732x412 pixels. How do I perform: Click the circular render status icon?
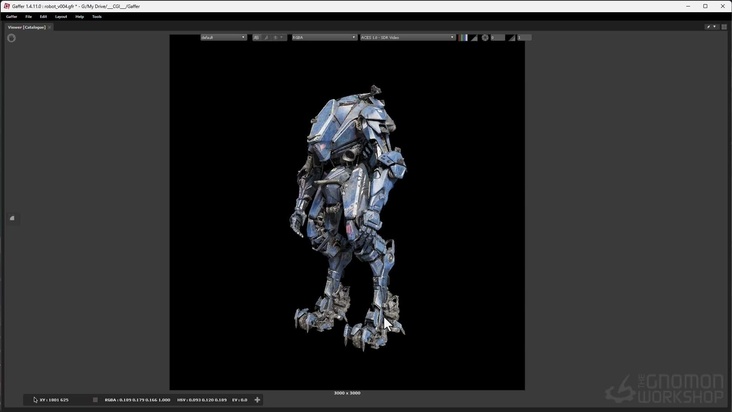[x=12, y=38]
